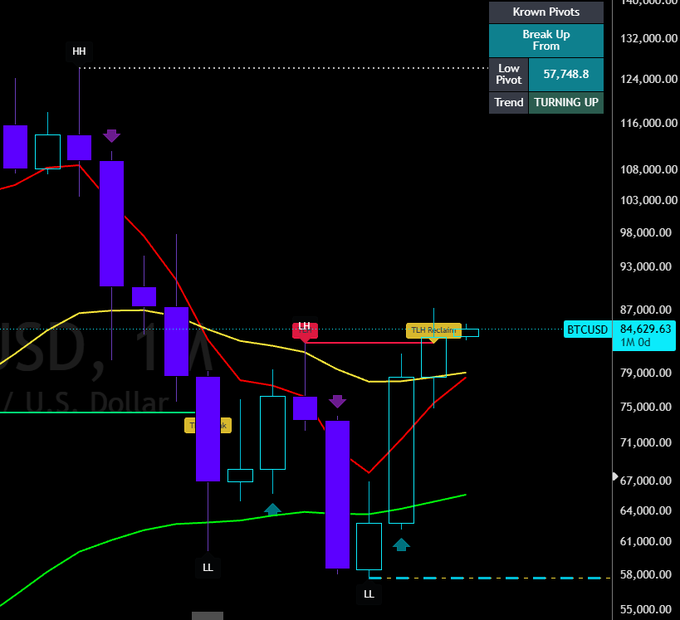Click the 64,000.00 price axis label
The height and width of the screenshot is (620, 680).
tap(646, 511)
